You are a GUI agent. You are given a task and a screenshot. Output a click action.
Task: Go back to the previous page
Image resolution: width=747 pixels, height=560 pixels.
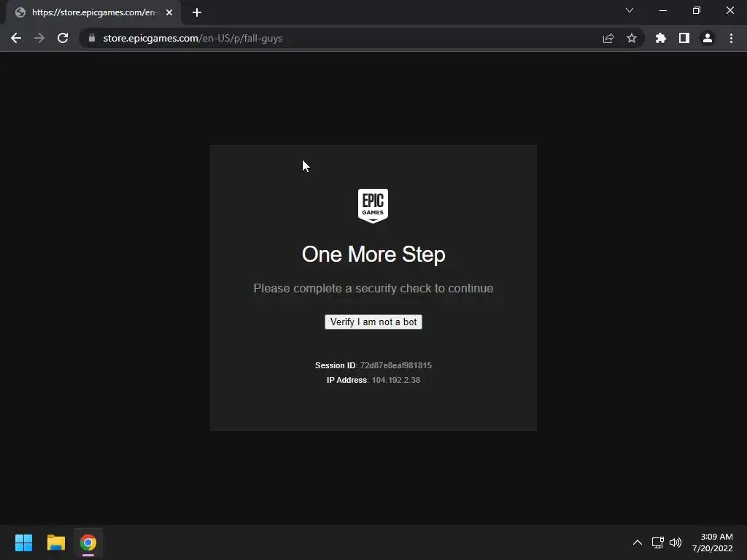pos(16,38)
